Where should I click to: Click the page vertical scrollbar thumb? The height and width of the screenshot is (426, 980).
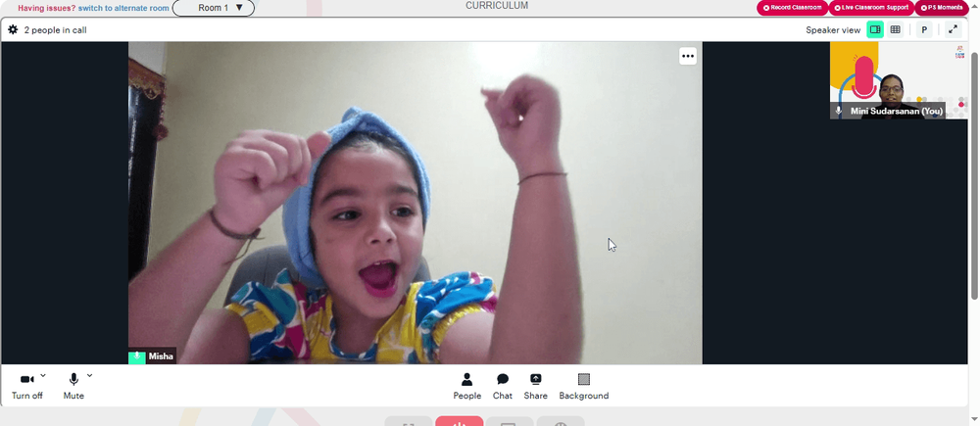[x=974, y=175]
